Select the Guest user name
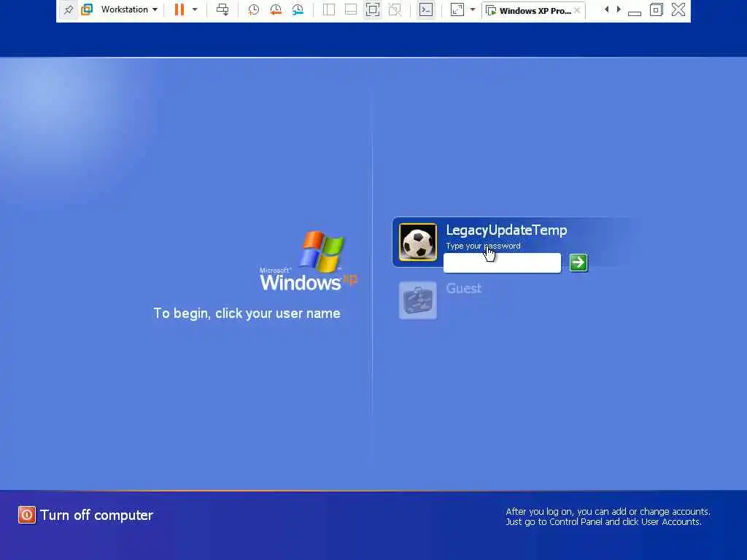 (x=463, y=289)
